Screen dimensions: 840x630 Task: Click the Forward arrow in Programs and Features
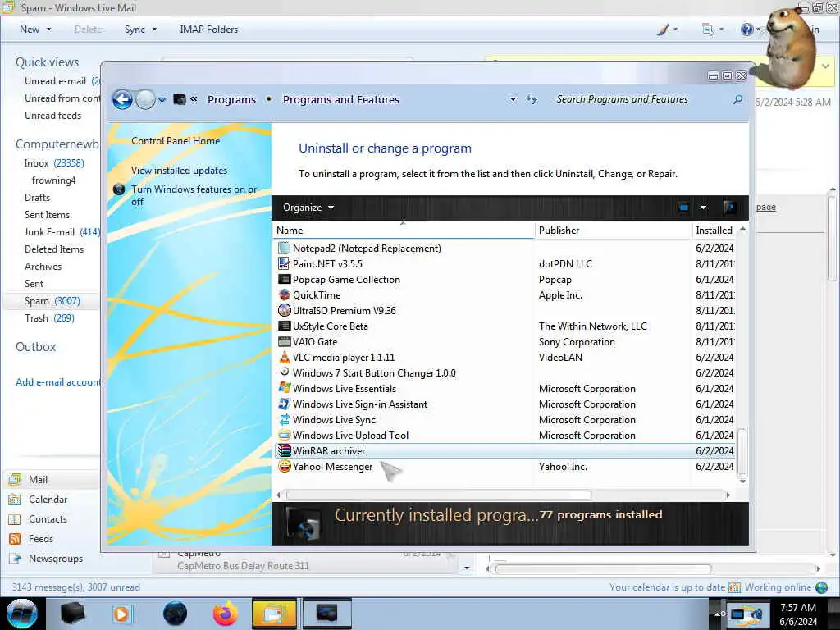point(145,99)
